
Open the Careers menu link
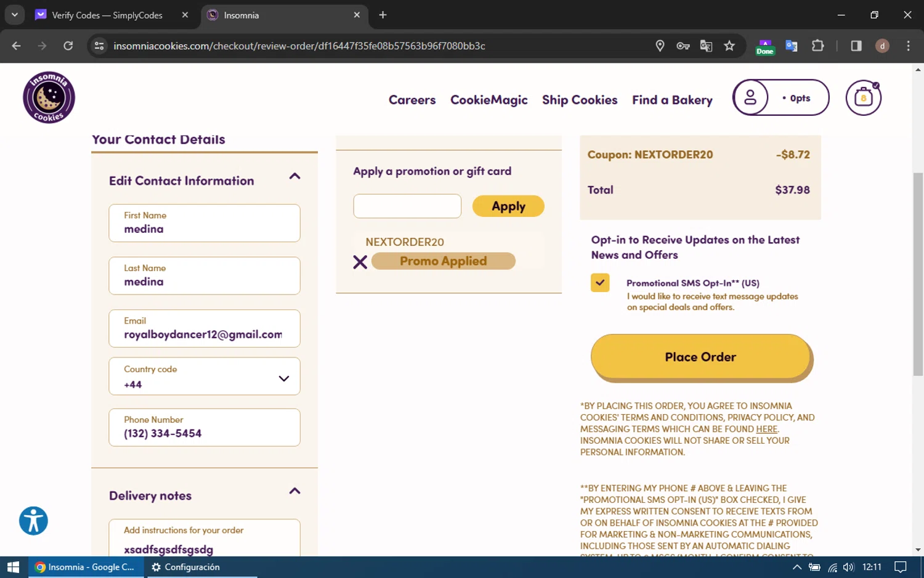[x=412, y=100]
